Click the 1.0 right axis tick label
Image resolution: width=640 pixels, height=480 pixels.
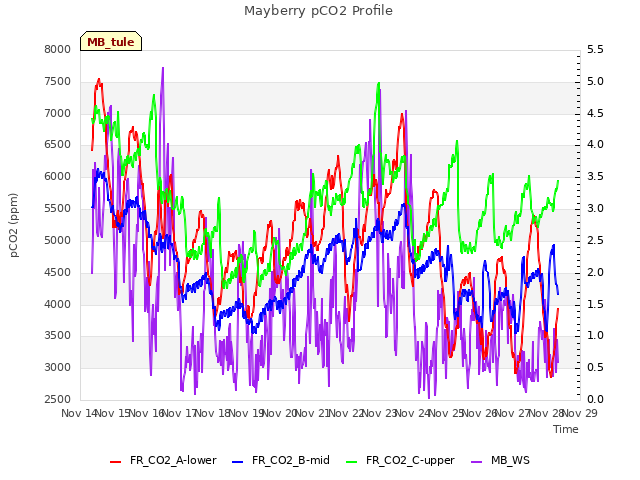(595, 336)
